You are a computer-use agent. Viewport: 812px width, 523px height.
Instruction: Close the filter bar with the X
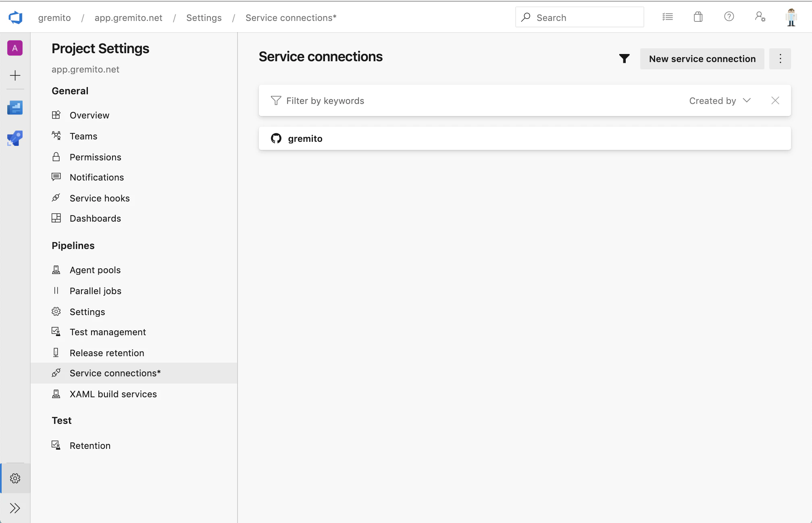(x=775, y=101)
